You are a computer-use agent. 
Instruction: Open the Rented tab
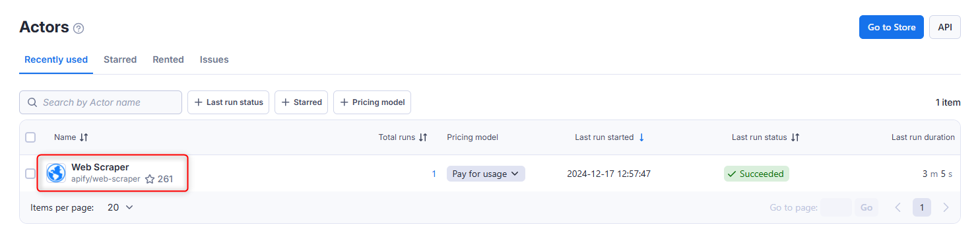[168, 59]
